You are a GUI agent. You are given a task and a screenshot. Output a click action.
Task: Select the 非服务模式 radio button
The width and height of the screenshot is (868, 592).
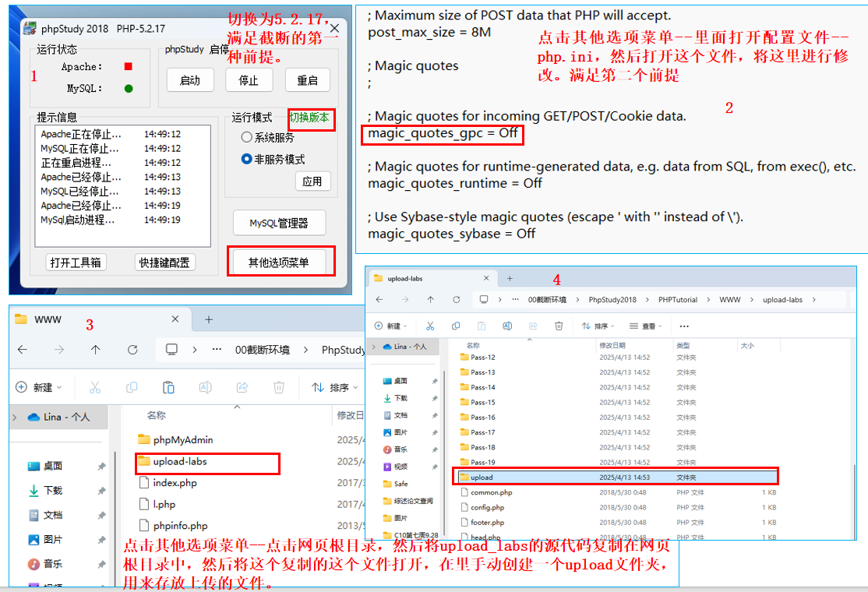click(x=246, y=160)
